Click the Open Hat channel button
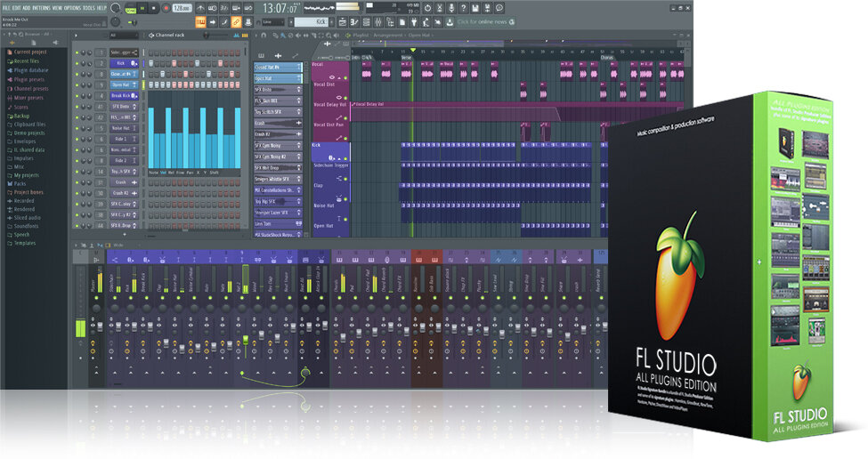The image size is (868, 459). tap(123, 85)
